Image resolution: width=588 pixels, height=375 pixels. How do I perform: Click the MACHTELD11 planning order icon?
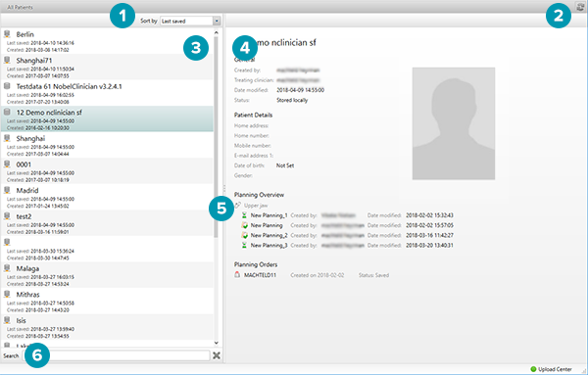(237, 274)
